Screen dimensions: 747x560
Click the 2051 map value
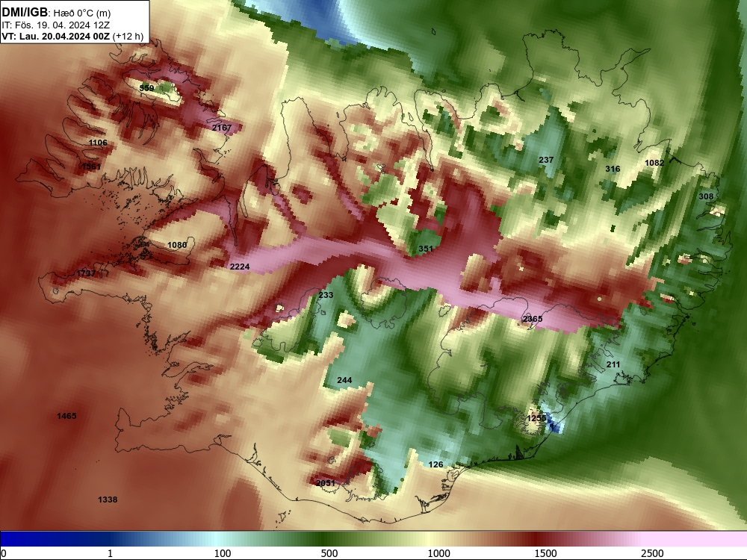click(x=326, y=483)
